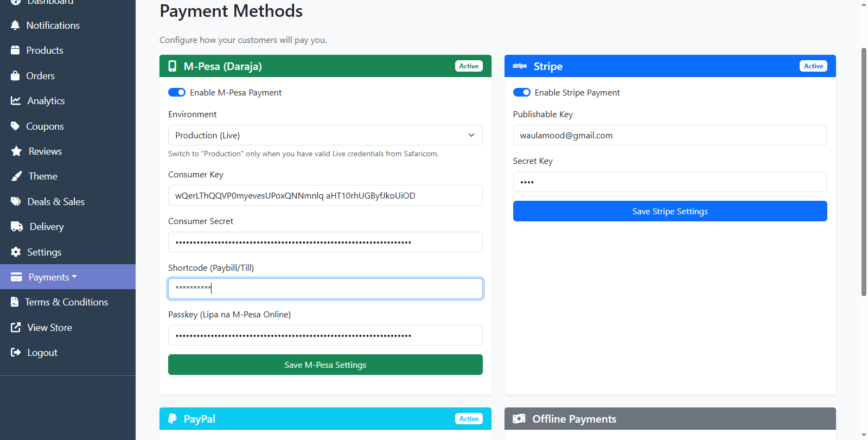The image size is (868, 440).
Task: Click the Settings gear icon
Action: click(16, 252)
